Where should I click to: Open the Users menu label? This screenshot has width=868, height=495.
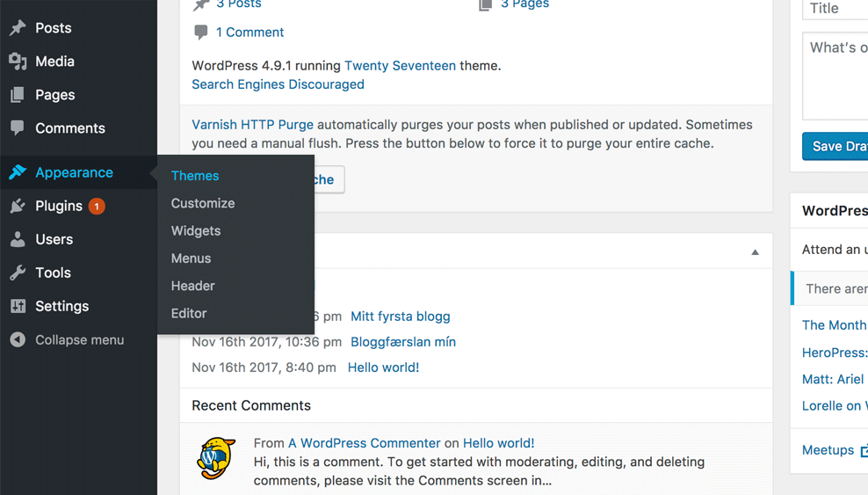click(54, 239)
